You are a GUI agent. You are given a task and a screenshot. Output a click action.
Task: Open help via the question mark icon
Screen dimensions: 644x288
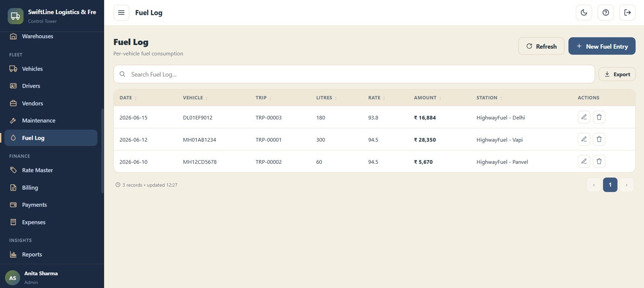(x=606, y=12)
